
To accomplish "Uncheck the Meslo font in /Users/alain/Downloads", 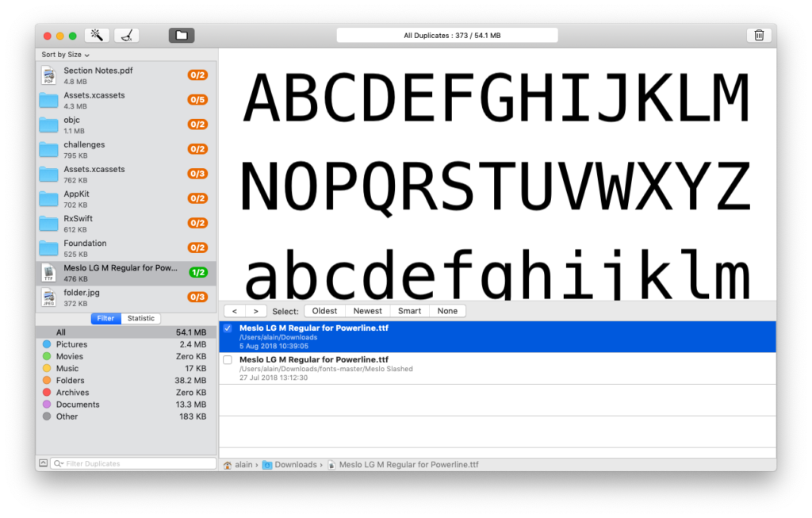I will click(228, 328).
